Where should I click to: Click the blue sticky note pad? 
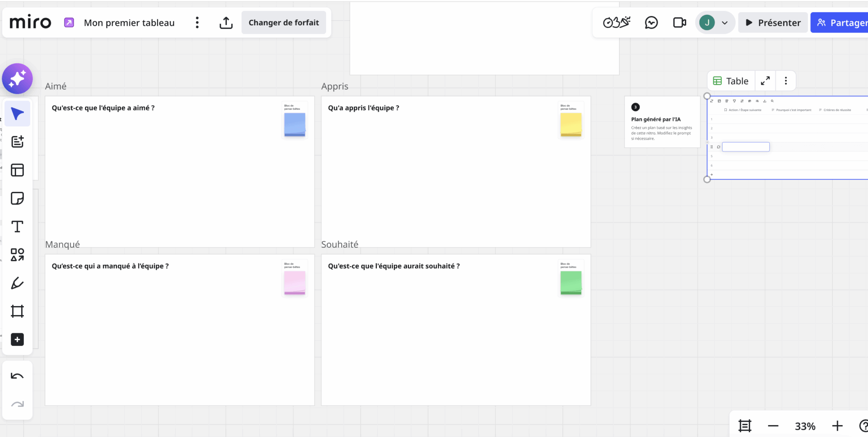[x=295, y=124]
